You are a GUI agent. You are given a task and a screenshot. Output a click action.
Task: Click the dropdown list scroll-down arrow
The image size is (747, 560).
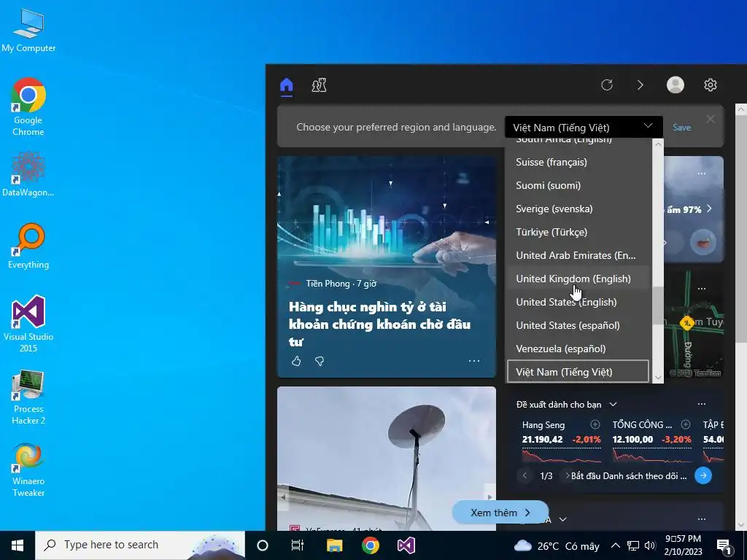(658, 378)
